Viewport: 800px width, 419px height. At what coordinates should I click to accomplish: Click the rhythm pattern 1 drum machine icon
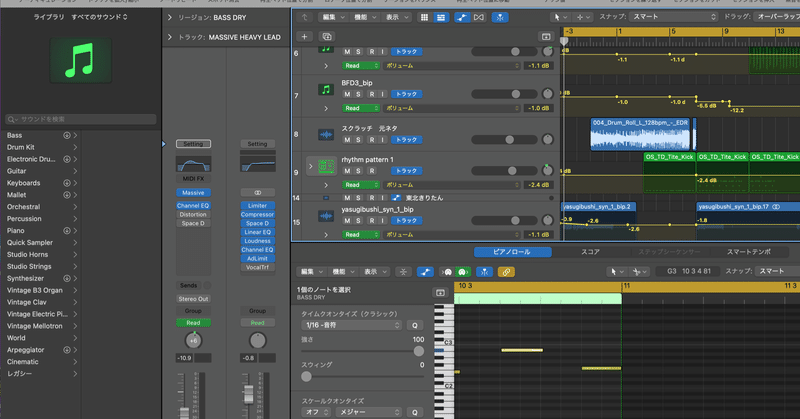click(326, 166)
